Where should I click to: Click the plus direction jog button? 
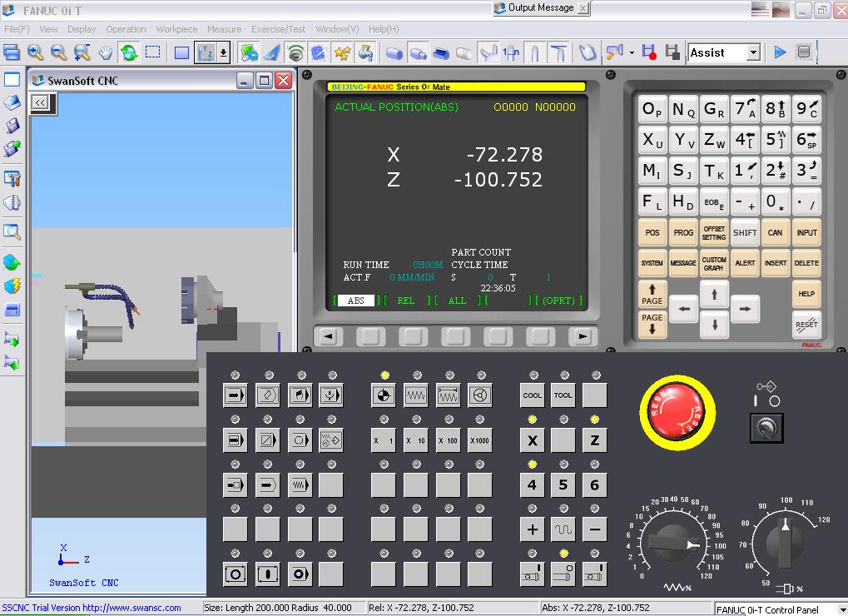coord(532,529)
